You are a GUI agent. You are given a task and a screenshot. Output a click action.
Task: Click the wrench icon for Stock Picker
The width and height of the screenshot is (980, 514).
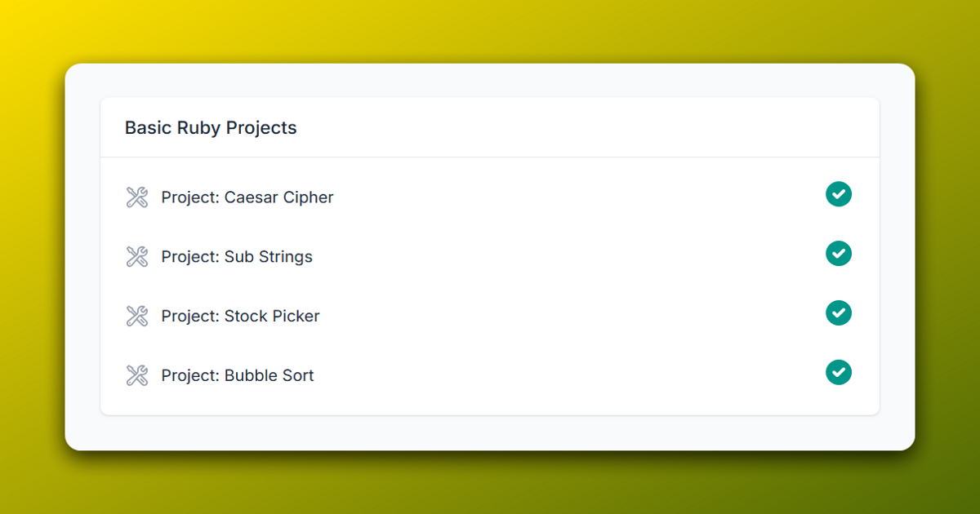coord(137,316)
